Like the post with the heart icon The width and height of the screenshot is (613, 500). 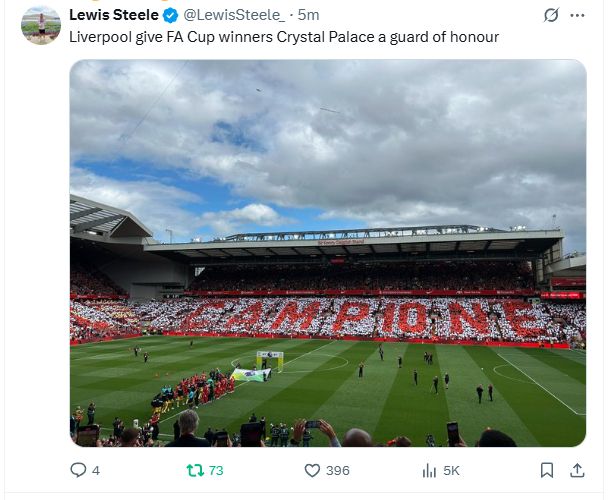pyautogui.click(x=312, y=470)
